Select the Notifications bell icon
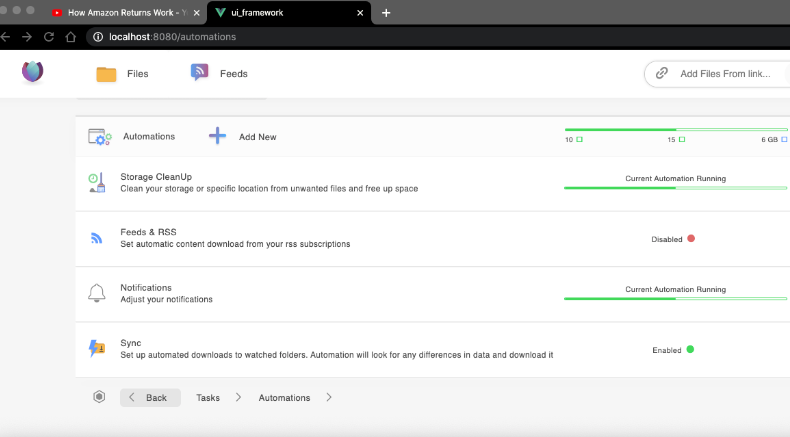Image resolution: width=790 pixels, height=437 pixels. point(97,293)
